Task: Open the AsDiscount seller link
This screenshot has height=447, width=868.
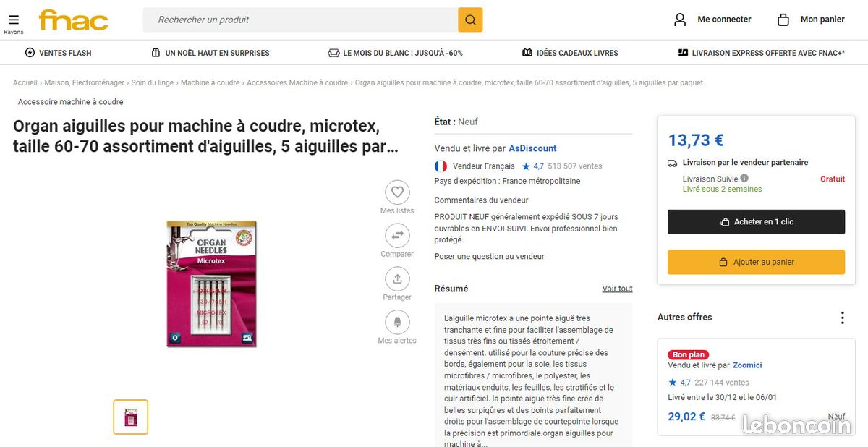Action: point(532,148)
